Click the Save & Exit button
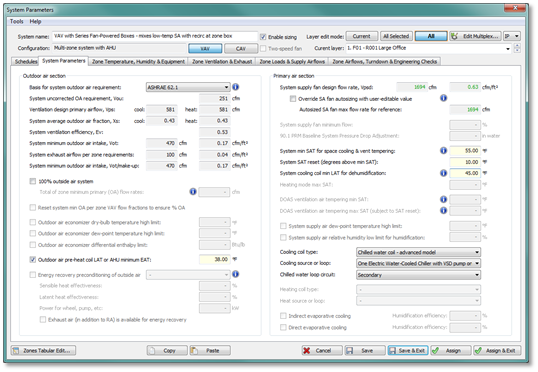 (408, 350)
